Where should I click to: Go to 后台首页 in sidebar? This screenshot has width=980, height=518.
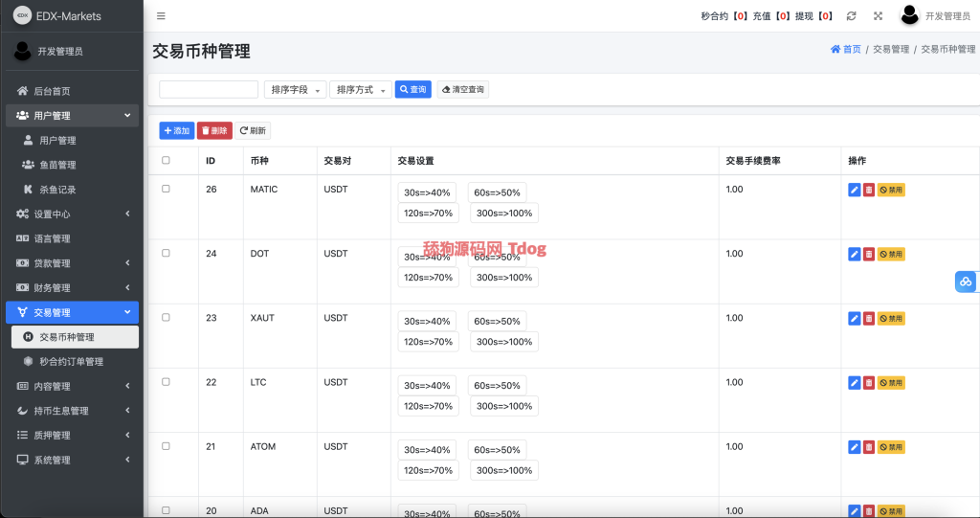(52, 91)
